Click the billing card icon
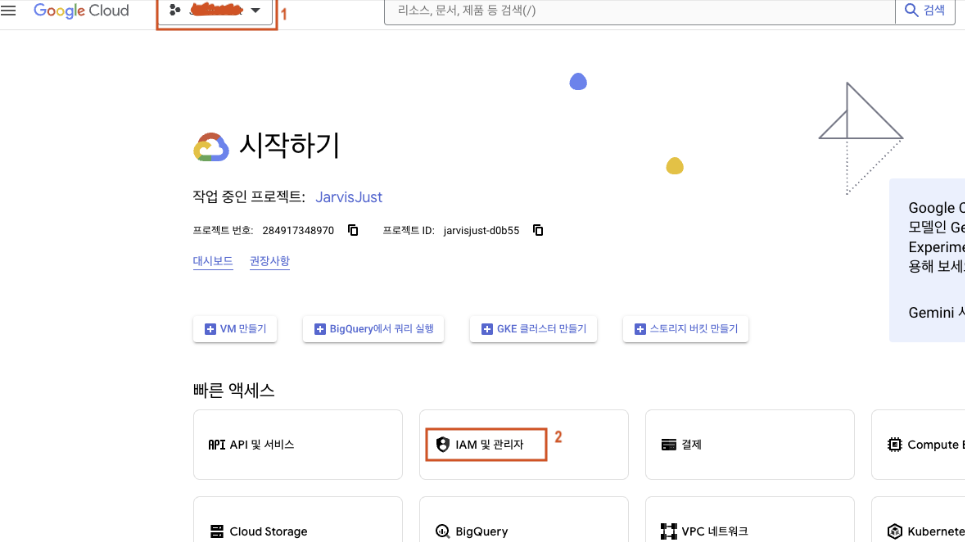Screen dimensions: 965x542 [x=668, y=445]
